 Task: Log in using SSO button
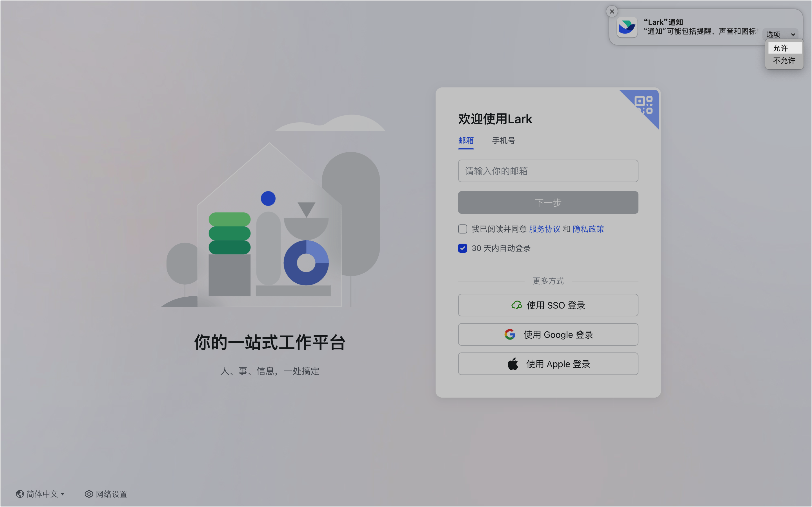[548, 305]
